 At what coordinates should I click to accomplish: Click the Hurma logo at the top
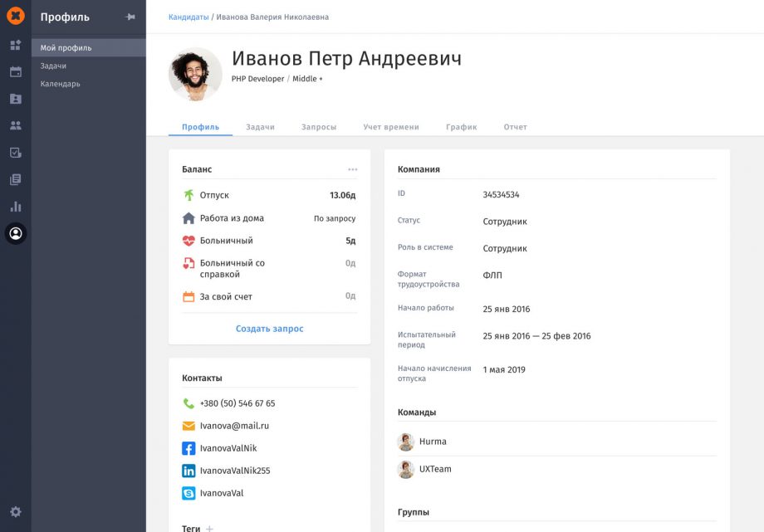tap(14, 14)
